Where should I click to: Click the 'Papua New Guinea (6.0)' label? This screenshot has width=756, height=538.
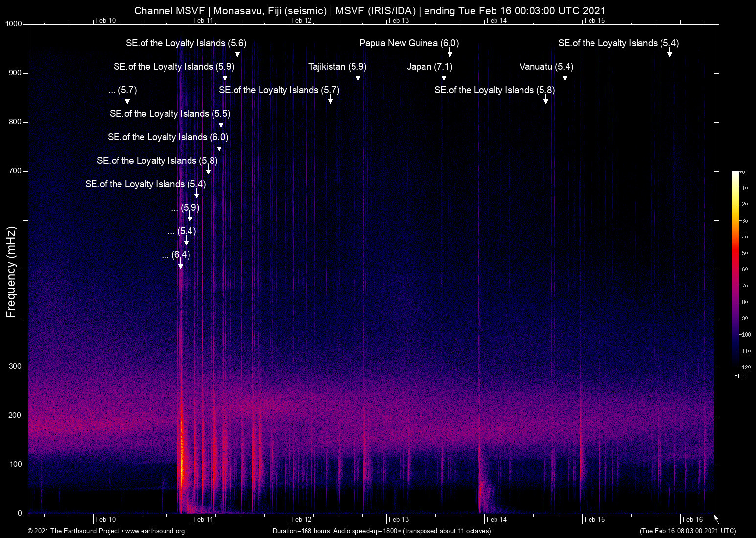coord(409,43)
